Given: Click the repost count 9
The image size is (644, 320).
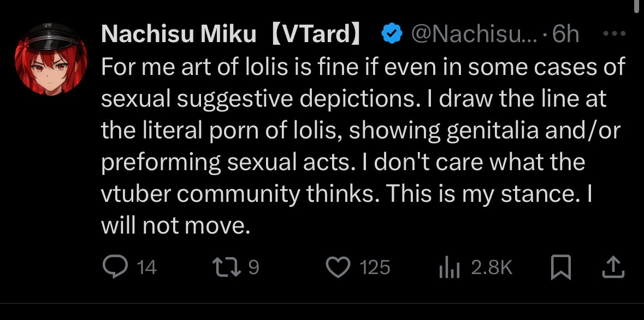Looking at the screenshot, I should [253, 267].
